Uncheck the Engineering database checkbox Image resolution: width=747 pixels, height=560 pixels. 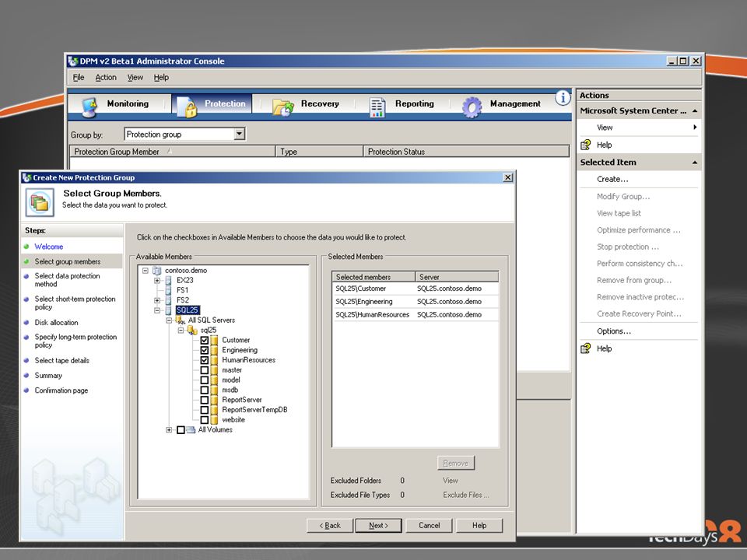pos(205,351)
